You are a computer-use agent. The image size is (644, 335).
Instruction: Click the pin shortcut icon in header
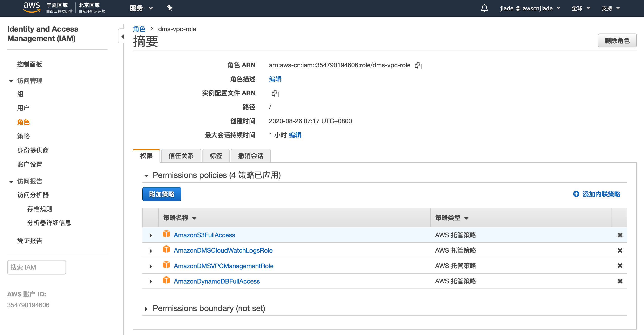(x=170, y=8)
